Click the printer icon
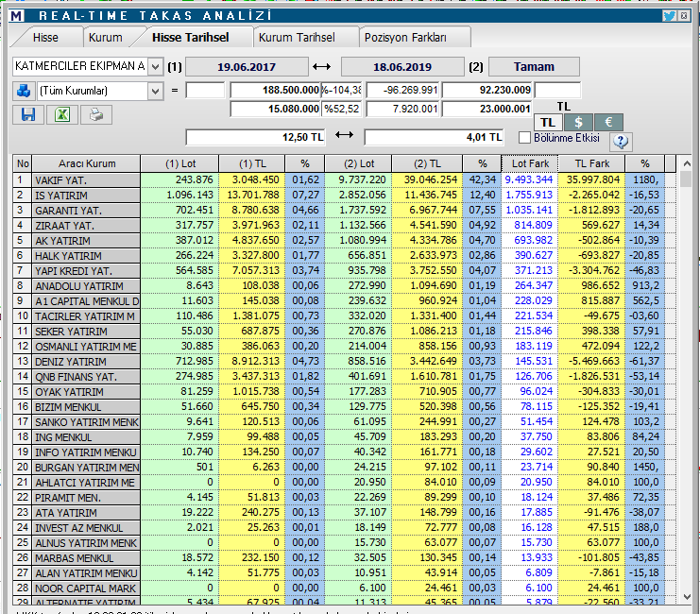Image resolution: width=700 pixels, height=614 pixels. [96, 114]
